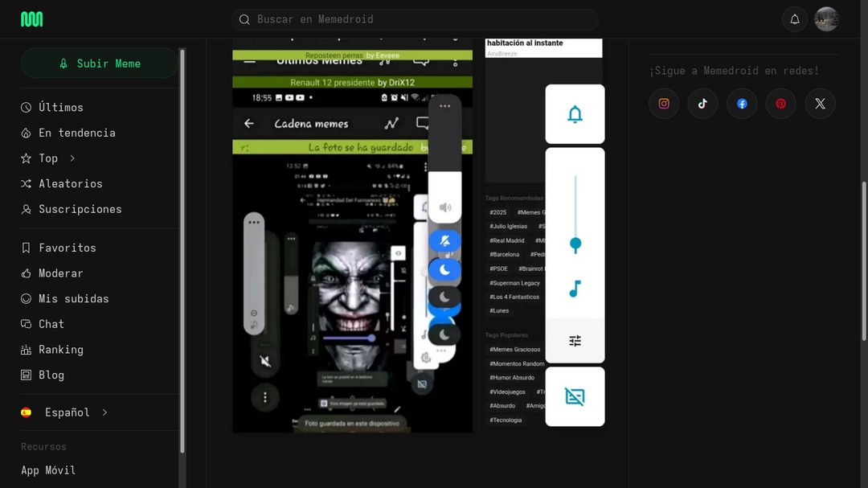Click the muted speaker circle in meme
This screenshot has height=488, width=868.
pyautogui.click(x=265, y=361)
